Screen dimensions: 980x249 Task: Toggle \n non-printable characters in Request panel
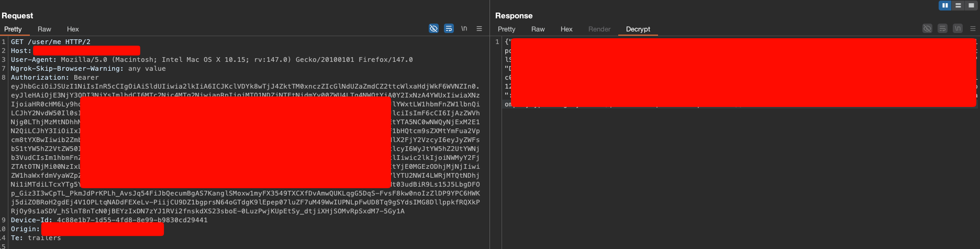(x=464, y=29)
